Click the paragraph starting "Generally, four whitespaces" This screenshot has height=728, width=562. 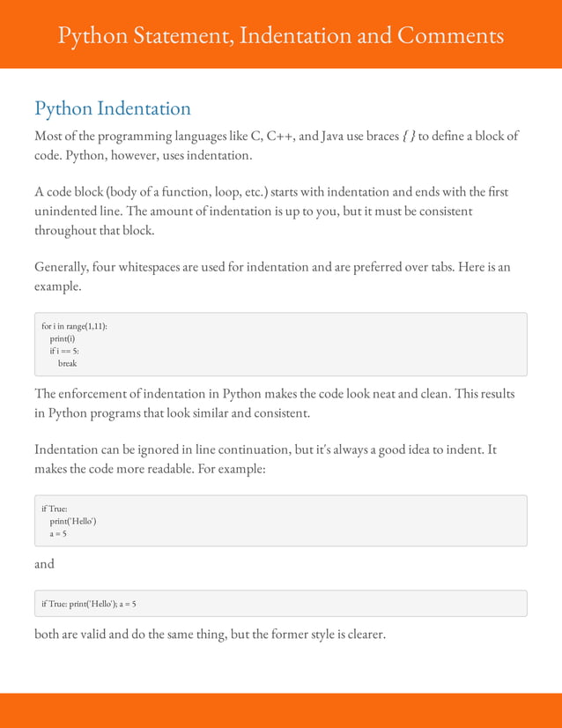(271, 277)
